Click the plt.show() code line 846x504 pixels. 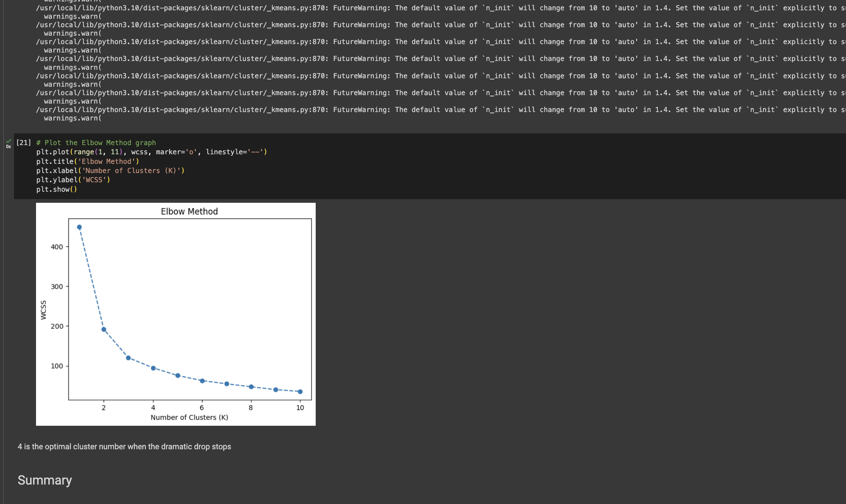pyautogui.click(x=57, y=189)
